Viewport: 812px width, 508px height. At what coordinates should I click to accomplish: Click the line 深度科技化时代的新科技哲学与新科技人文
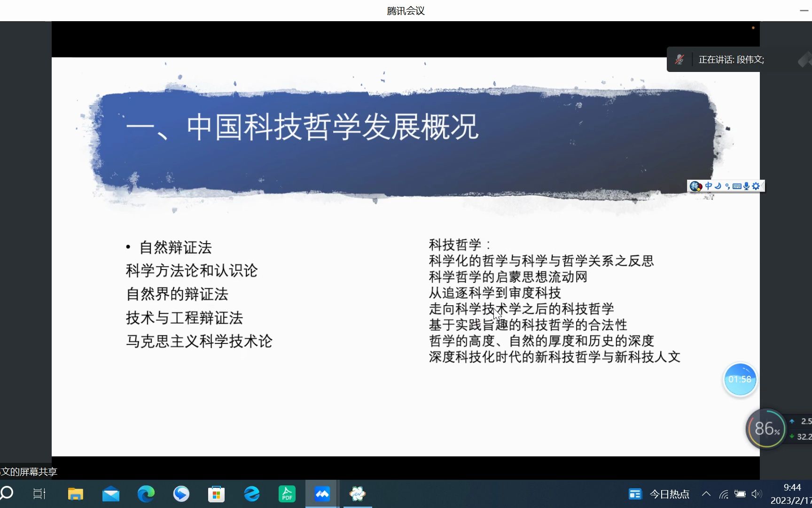click(x=554, y=357)
